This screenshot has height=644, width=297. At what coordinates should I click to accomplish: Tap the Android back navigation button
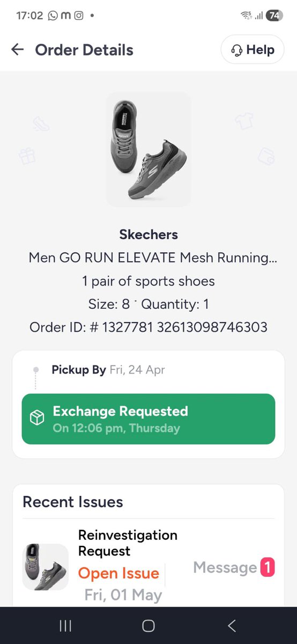click(x=232, y=626)
